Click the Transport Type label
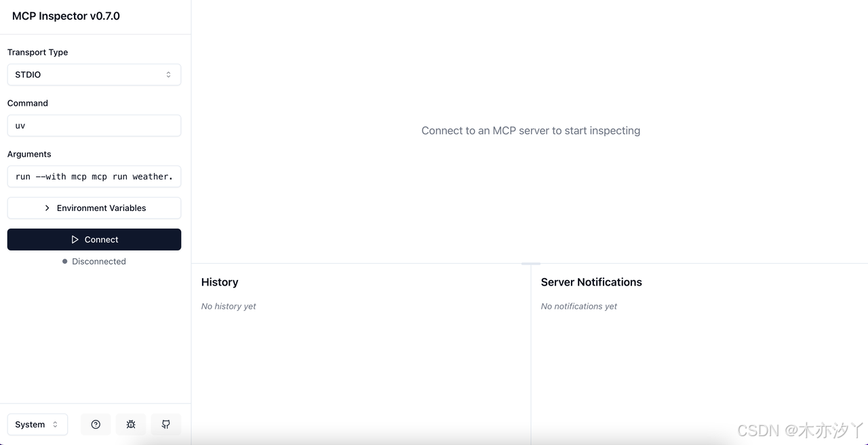Screen dimensions: 868x445 tap(37, 52)
